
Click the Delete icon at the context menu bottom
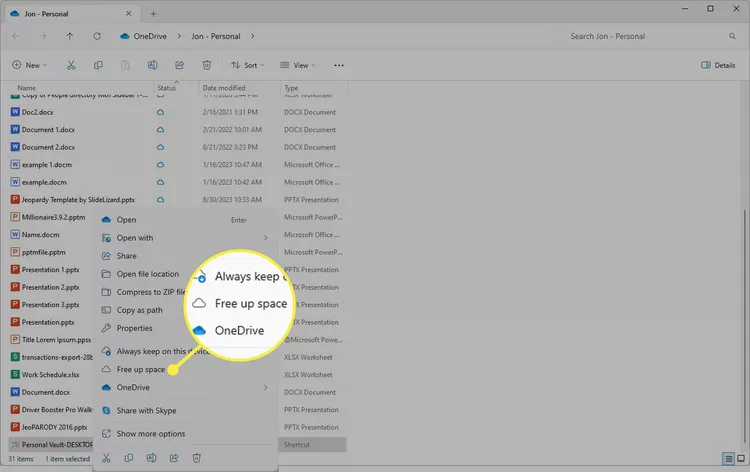click(197, 458)
